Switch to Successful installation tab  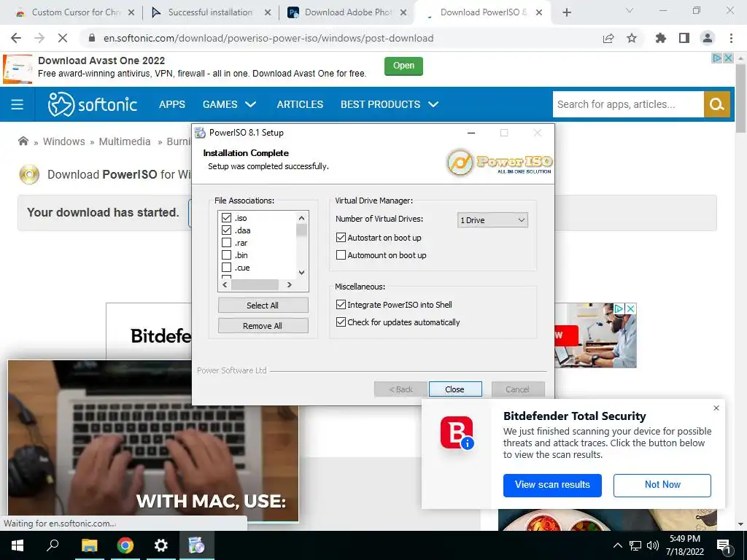[x=210, y=12]
